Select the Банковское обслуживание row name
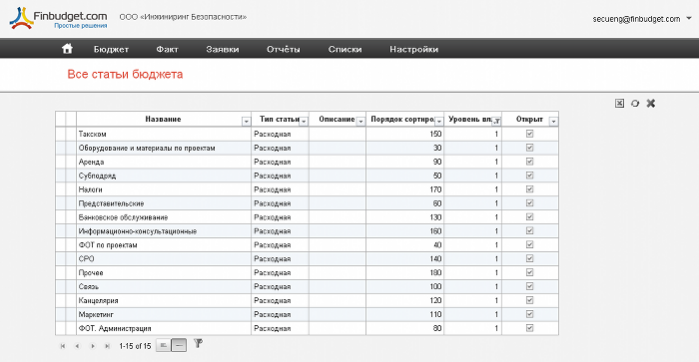699x362 pixels. click(x=123, y=217)
